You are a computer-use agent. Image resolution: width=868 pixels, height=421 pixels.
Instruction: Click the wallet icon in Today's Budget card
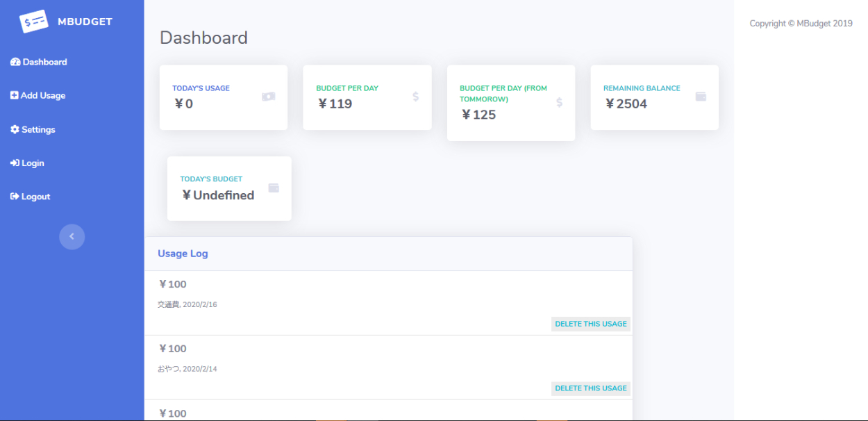274,188
